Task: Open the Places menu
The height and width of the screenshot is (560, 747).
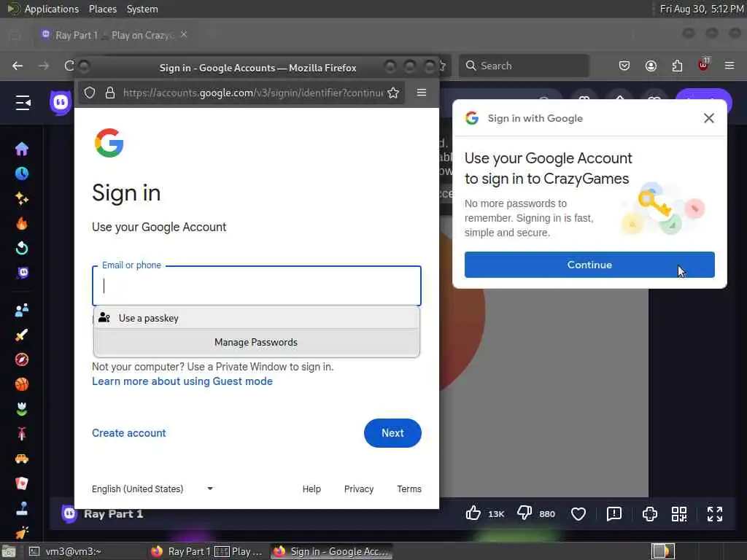Action: 102,9
